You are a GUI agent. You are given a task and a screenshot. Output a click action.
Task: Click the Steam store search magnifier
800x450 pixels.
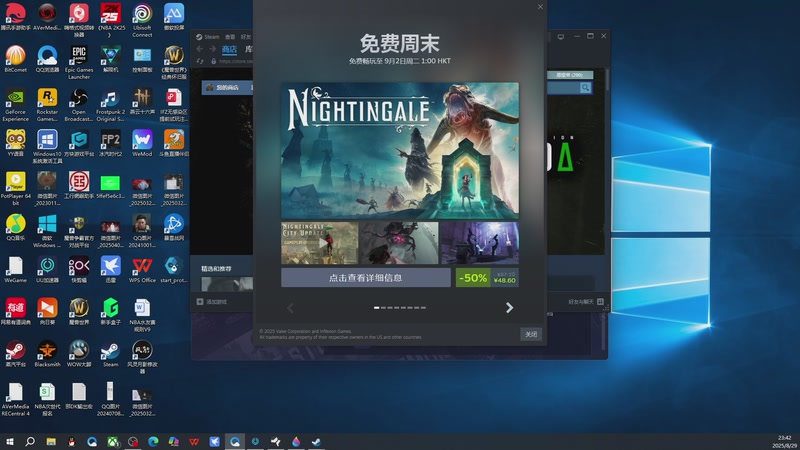(585, 88)
